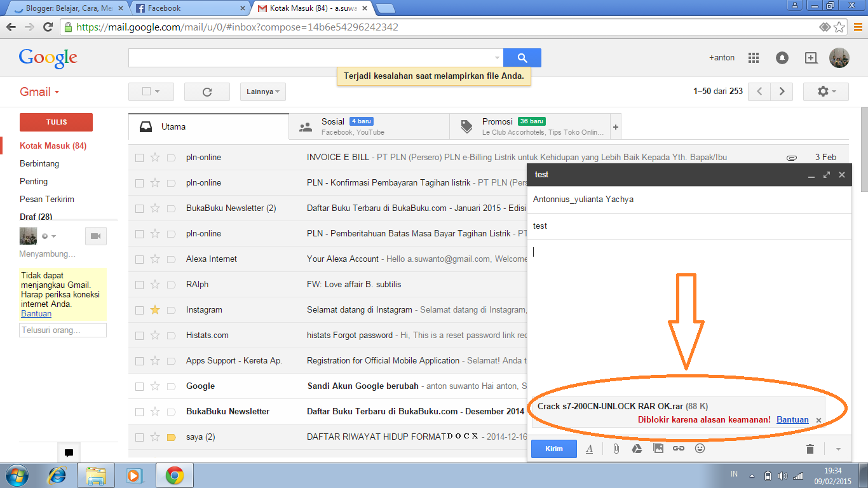This screenshot has width=868, height=488.
Task: Open more compose options arrow
Action: tap(837, 449)
